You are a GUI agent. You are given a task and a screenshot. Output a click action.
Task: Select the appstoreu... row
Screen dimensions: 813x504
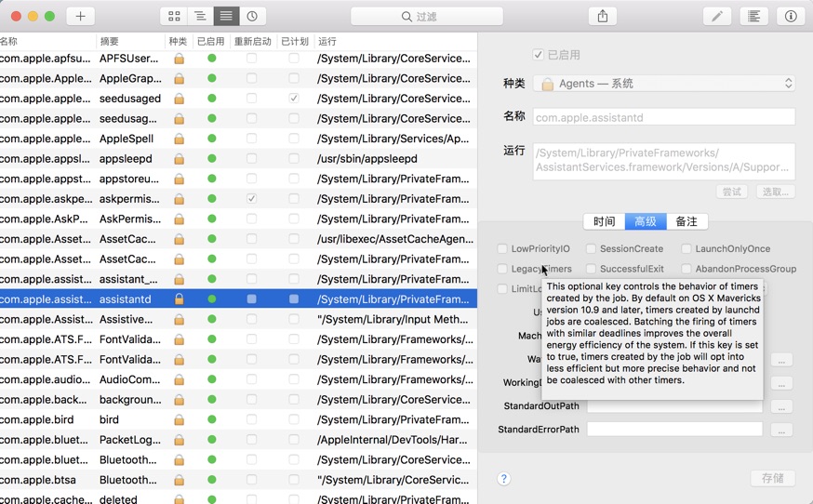coord(238,179)
